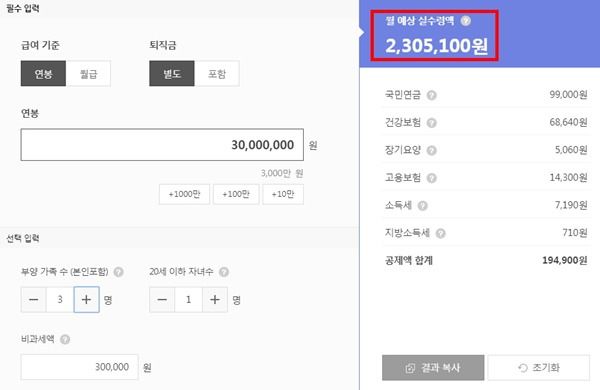
Task: Click the annual salary input field
Action: (162, 145)
